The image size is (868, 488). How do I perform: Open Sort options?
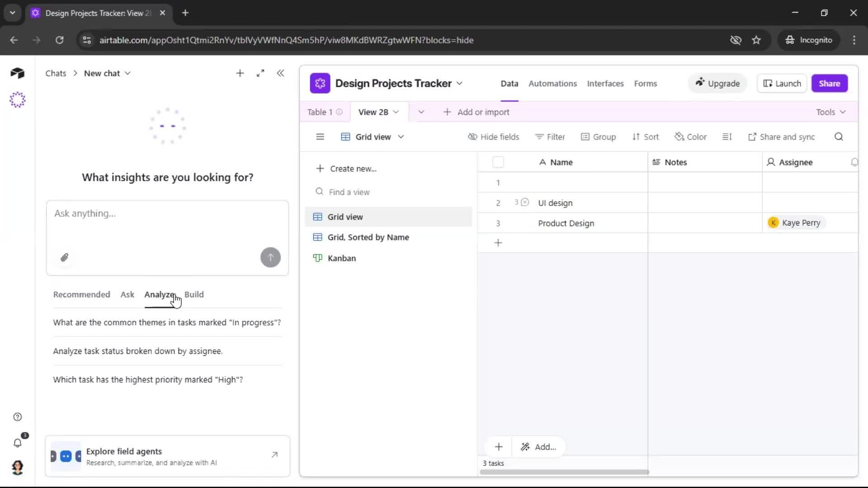(646, 137)
